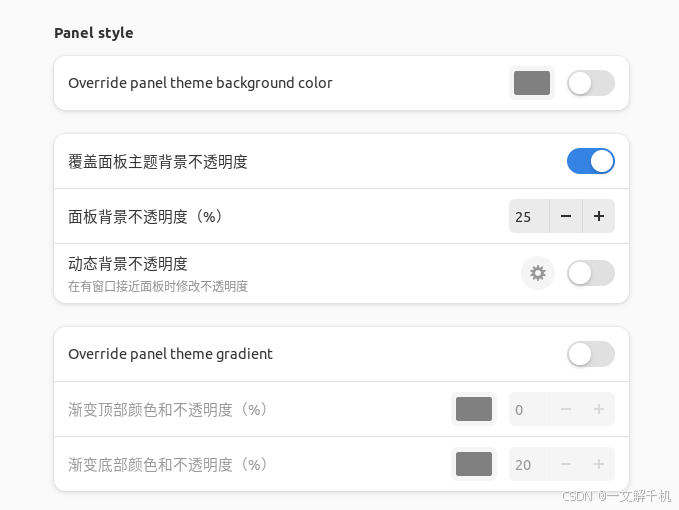Screen dimensions: 679x510
Task: Click plus button for gradient top opacity
Action: 599,409
